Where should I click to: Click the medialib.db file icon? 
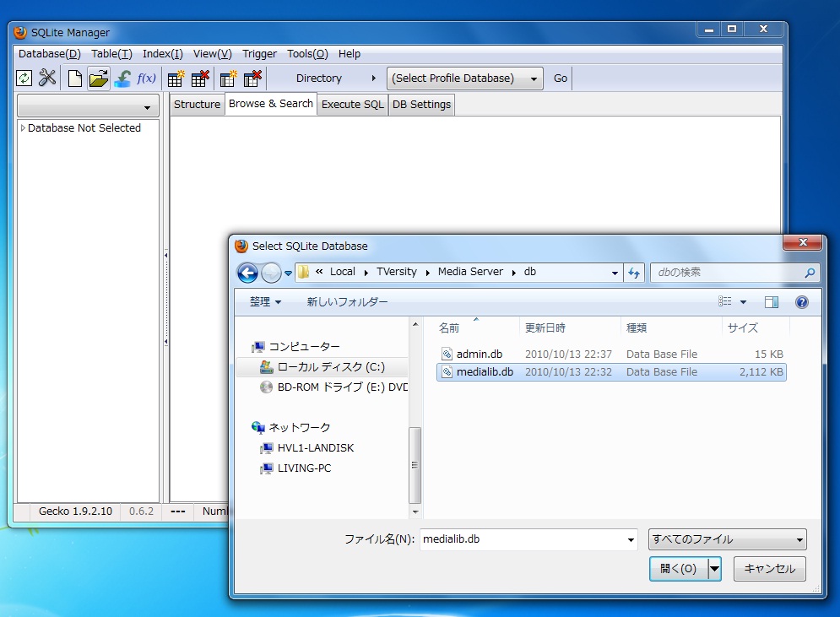447,371
